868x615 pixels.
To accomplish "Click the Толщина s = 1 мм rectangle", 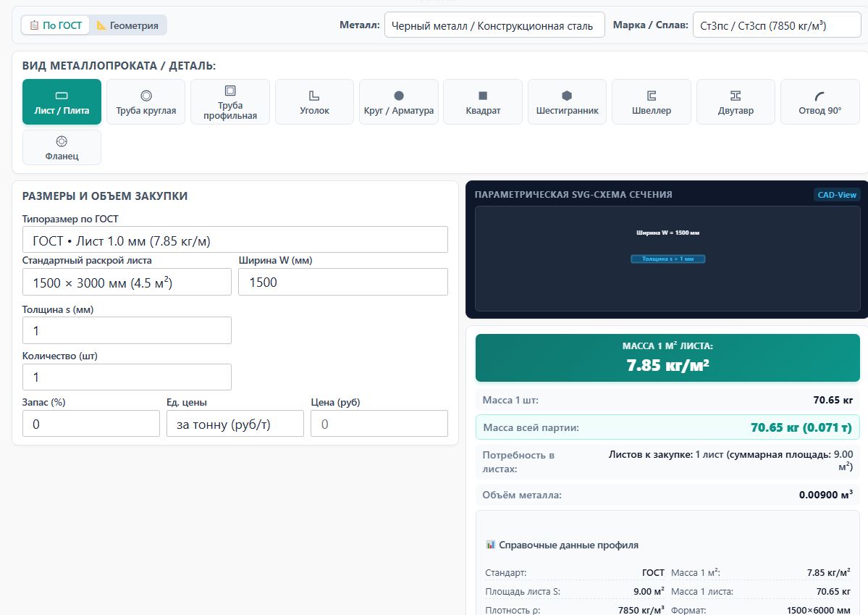I will pos(667,259).
